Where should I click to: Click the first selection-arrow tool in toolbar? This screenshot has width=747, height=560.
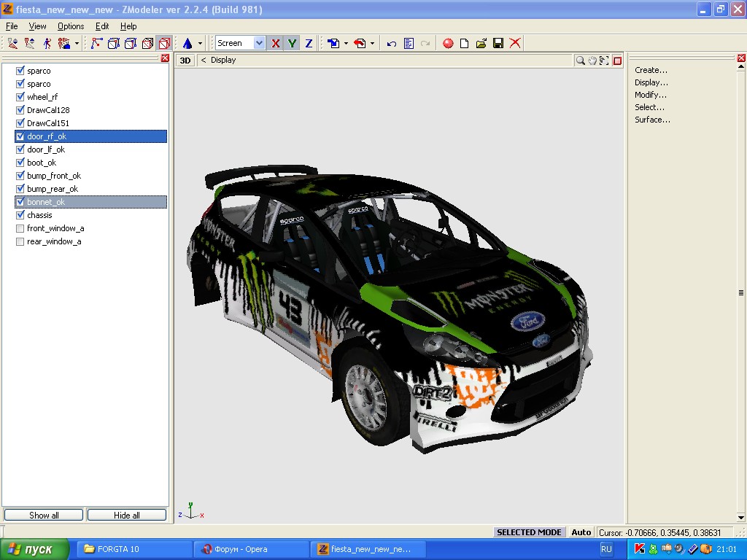pyautogui.click(x=13, y=43)
